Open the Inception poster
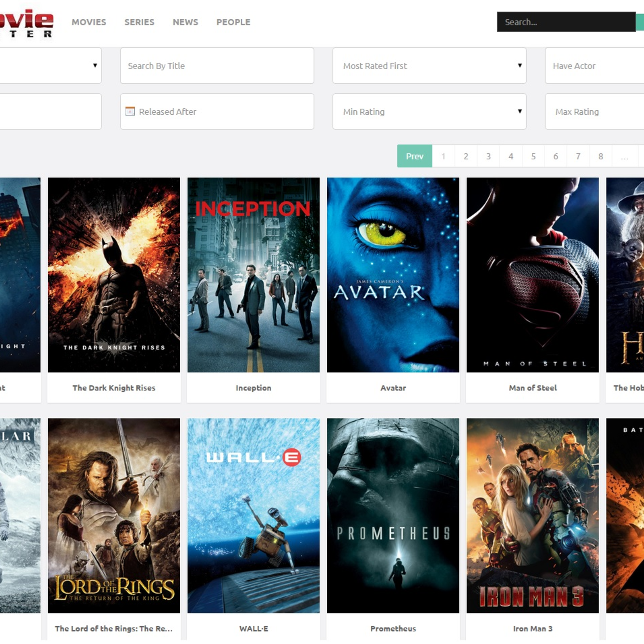Viewport: 644px width, 644px height. 254,275
